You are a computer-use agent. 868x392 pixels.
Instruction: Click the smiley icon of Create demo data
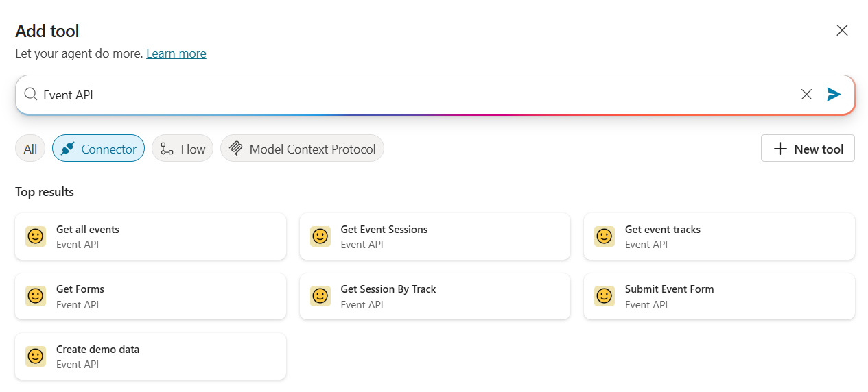point(36,356)
